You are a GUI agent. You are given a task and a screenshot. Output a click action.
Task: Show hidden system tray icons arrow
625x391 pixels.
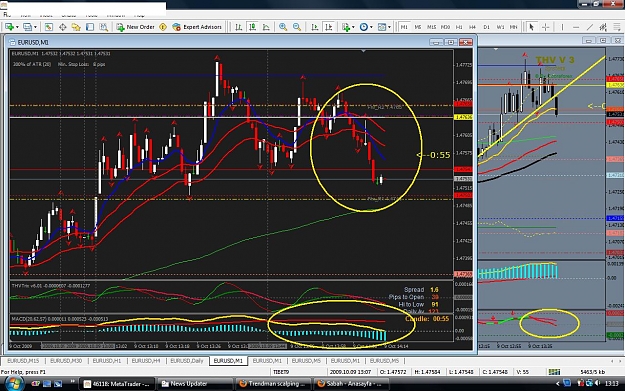[x=558, y=384]
